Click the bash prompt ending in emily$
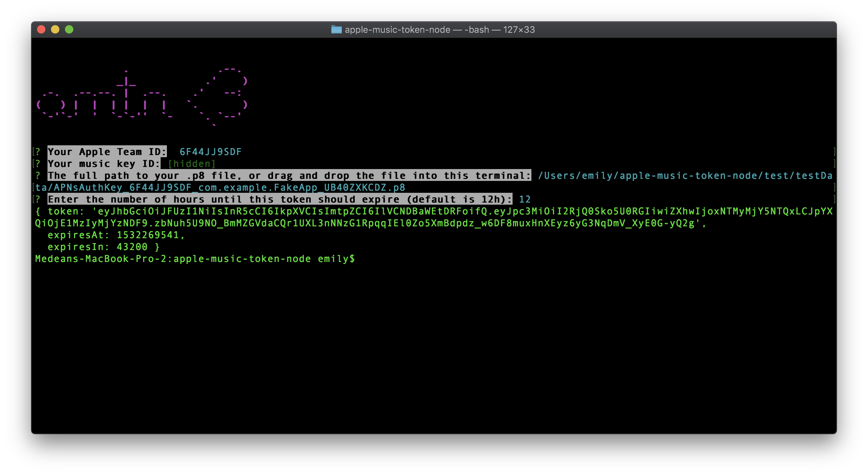This screenshot has width=868, height=475. [195, 259]
